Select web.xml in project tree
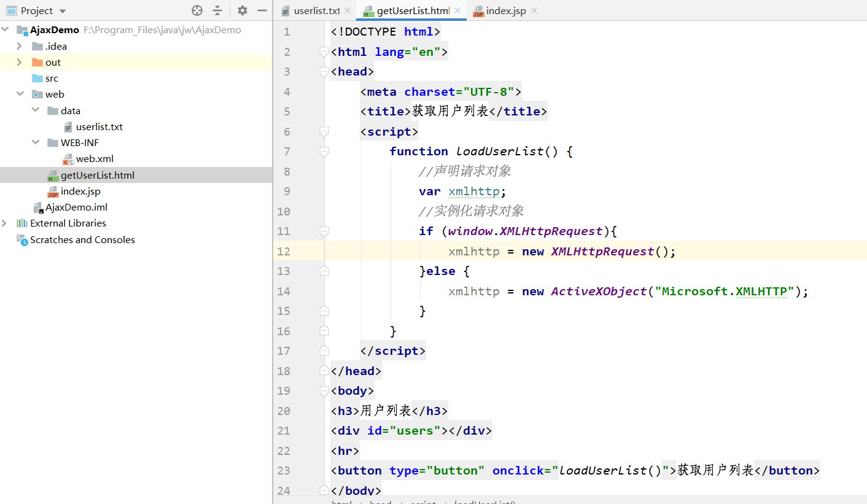Image resolution: width=867 pixels, height=504 pixels. [95, 158]
